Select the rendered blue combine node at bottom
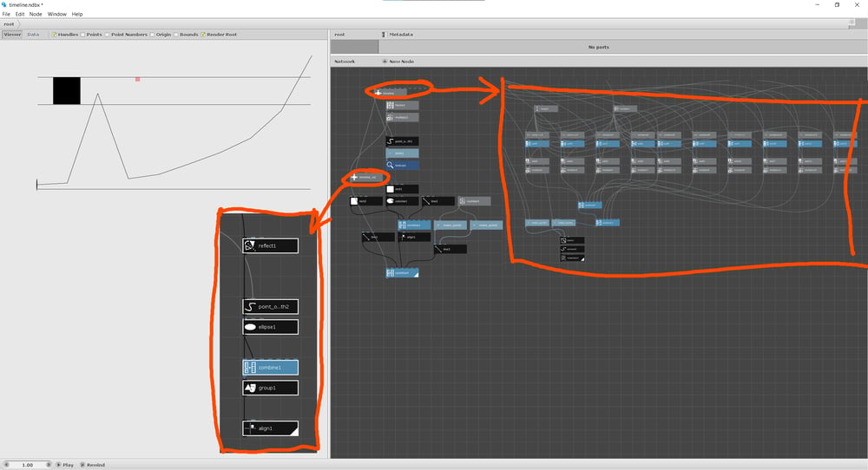Screen dimensions: 868x470 pyautogui.click(x=402, y=272)
